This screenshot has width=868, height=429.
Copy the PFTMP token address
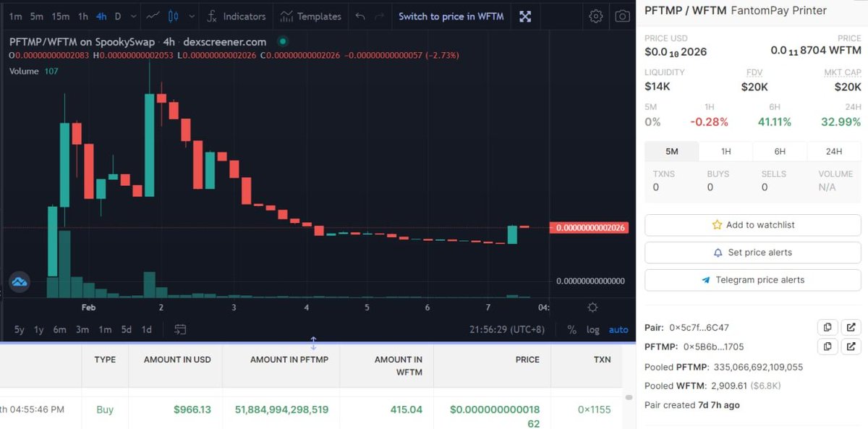[827, 347]
